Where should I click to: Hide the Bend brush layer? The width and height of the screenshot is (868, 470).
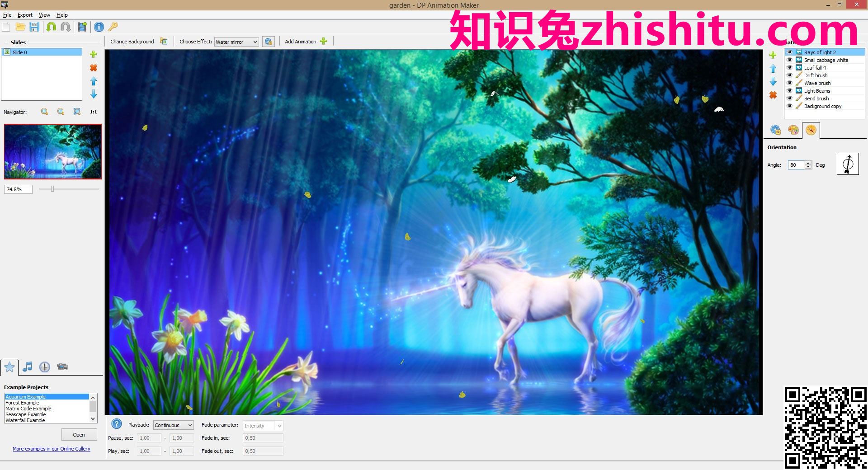[789, 99]
